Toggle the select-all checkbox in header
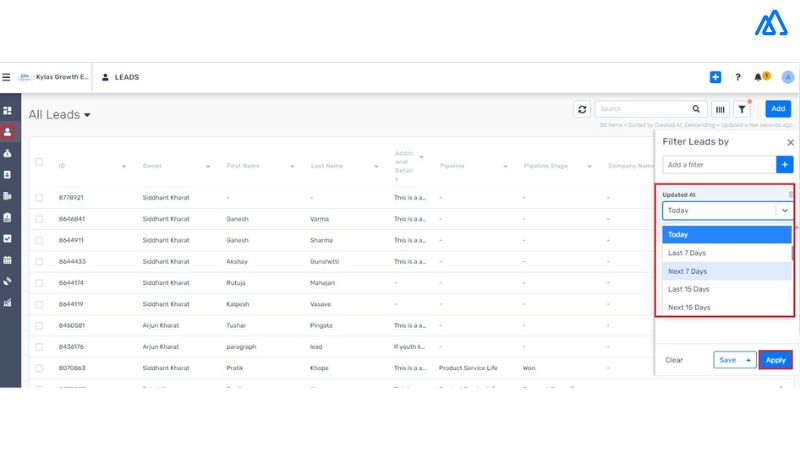 point(39,162)
